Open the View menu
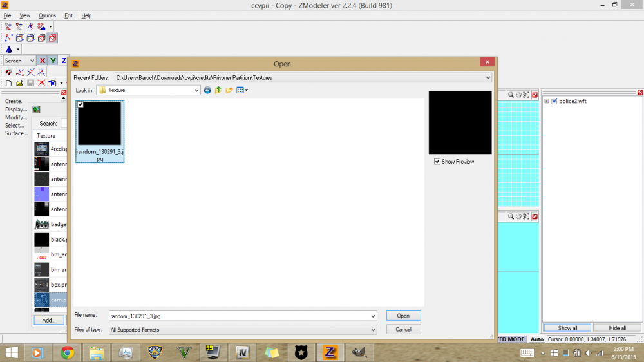 (24, 15)
